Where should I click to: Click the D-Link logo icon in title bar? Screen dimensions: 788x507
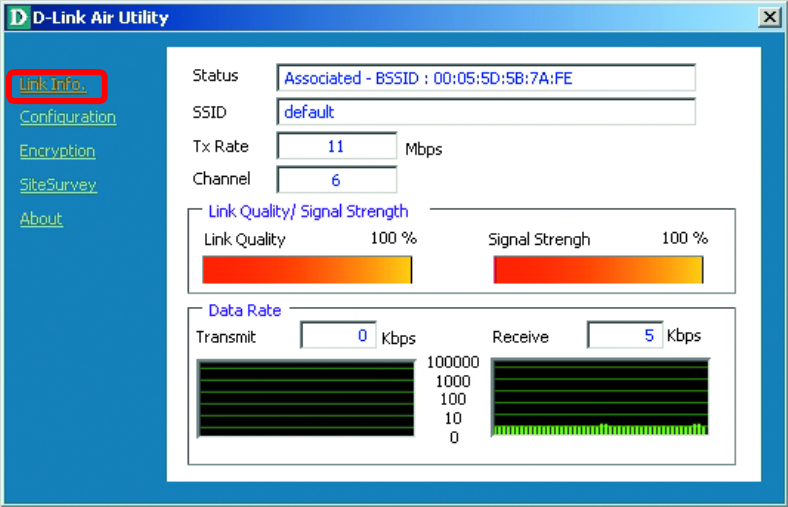[19, 18]
